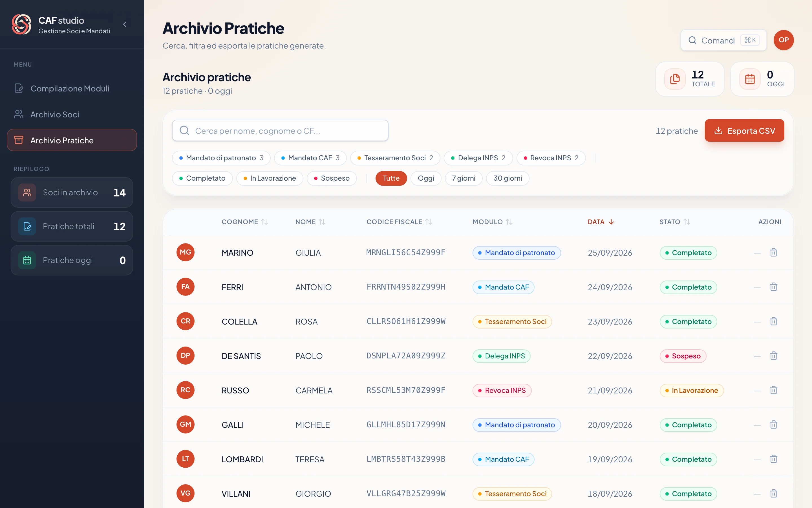Click the Esporta CSV button
Screen dimensions: 812x508
[x=744, y=130]
